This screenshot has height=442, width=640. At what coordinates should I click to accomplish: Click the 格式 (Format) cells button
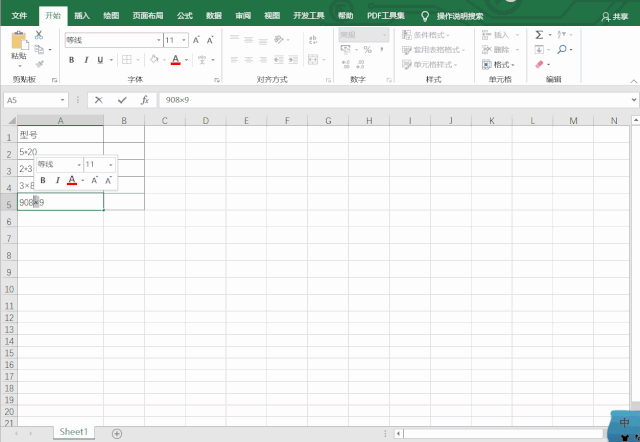(498, 64)
